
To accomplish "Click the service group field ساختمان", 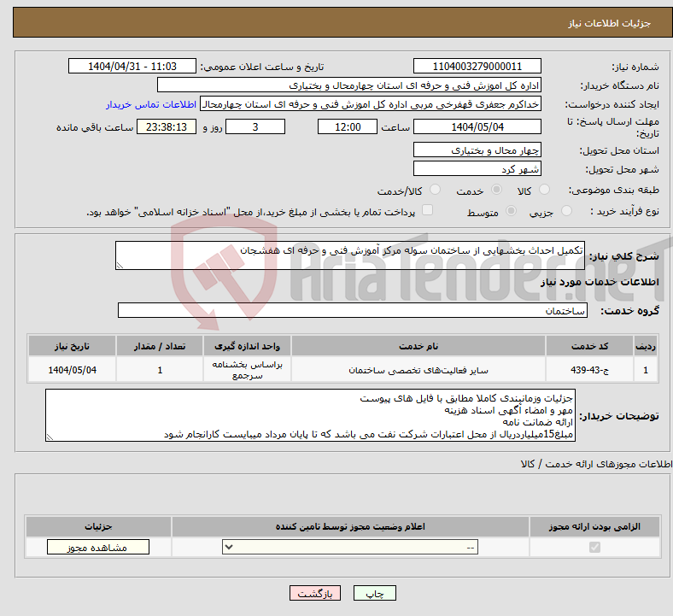I will [x=353, y=310].
